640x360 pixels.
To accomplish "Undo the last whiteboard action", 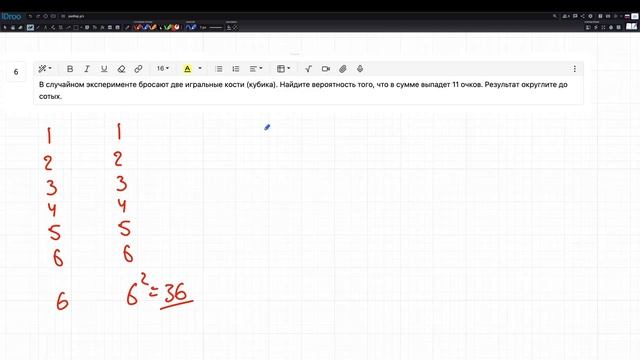I will (x=30, y=16).
